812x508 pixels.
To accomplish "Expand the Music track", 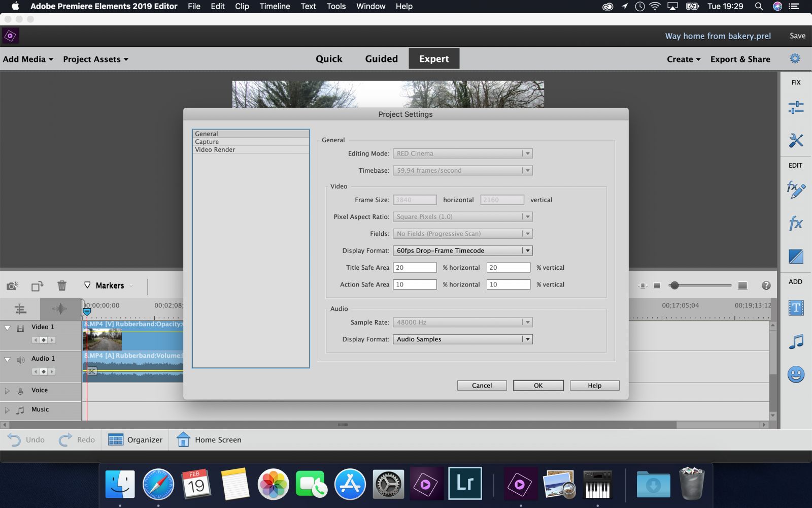I will tap(7, 410).
